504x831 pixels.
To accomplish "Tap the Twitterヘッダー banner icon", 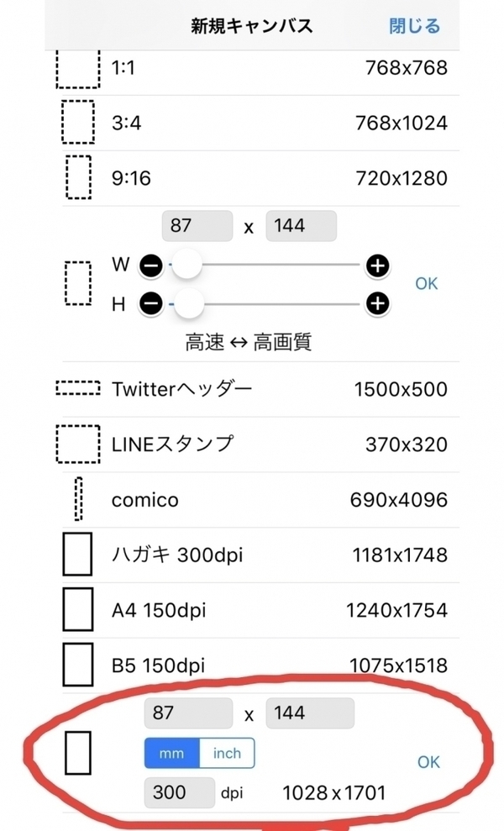I will click(x=77, y=389).
